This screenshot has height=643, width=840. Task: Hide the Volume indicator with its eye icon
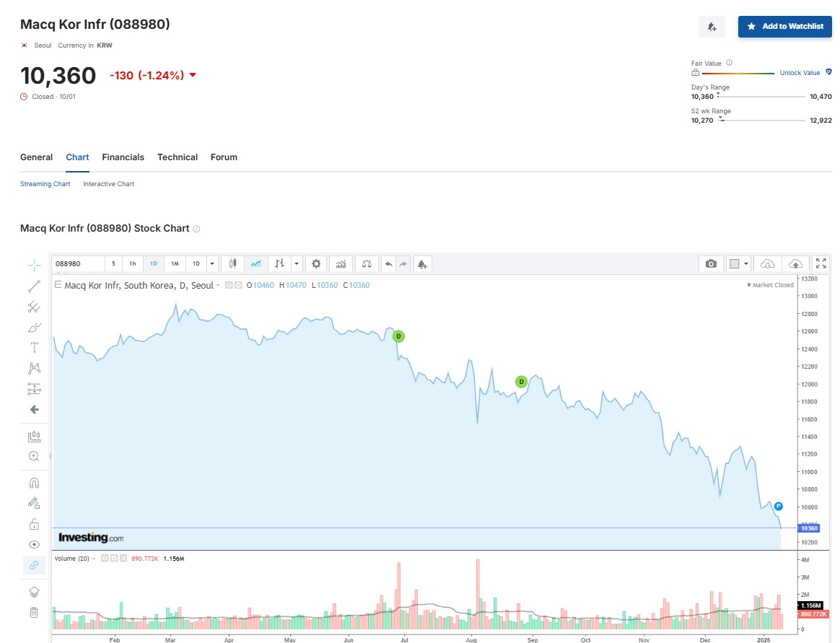tap(105, 559)
